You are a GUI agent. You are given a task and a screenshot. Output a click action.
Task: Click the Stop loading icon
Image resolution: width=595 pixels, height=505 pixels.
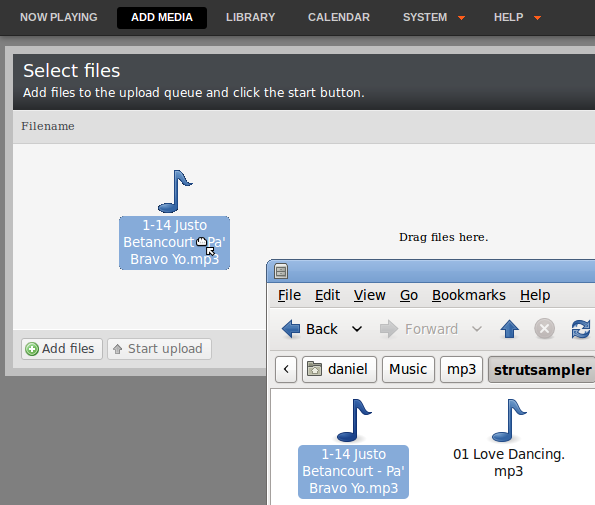coord(545,329)
